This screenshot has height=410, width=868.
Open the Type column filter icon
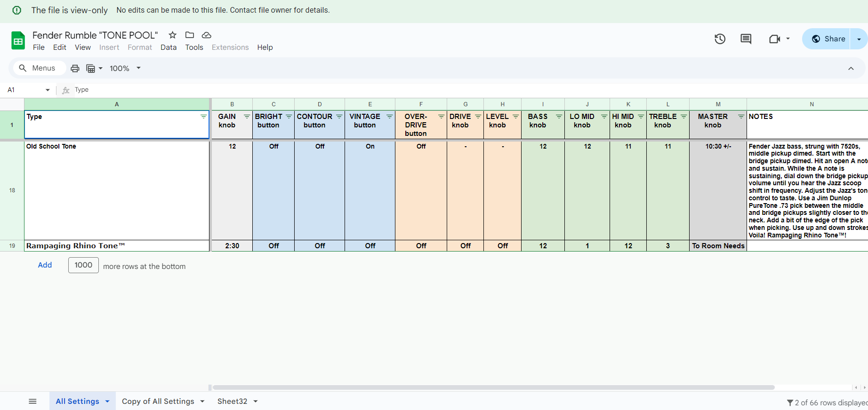pyautogui.click(x=203, y=117)
